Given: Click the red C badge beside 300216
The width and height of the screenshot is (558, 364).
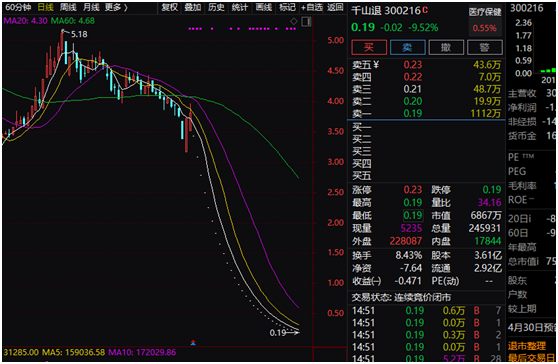Looking at the screenshot, I should click(425, 10).
